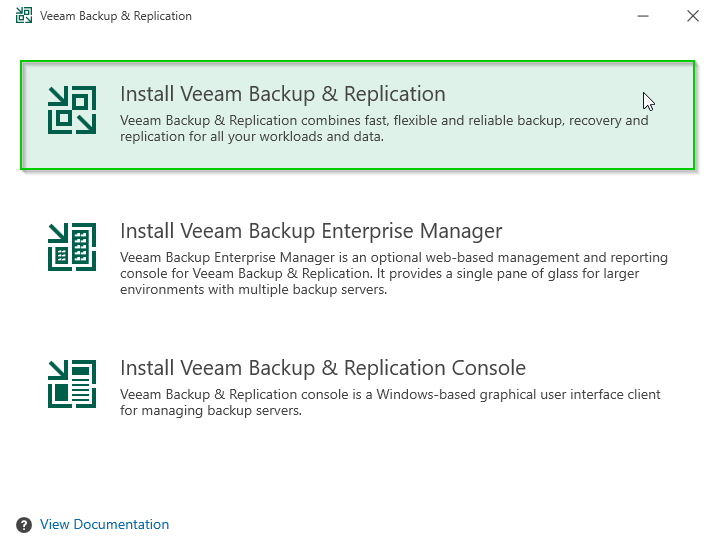Click the Console description about managing backup servers
718x557 pixels.
[390, 402]
